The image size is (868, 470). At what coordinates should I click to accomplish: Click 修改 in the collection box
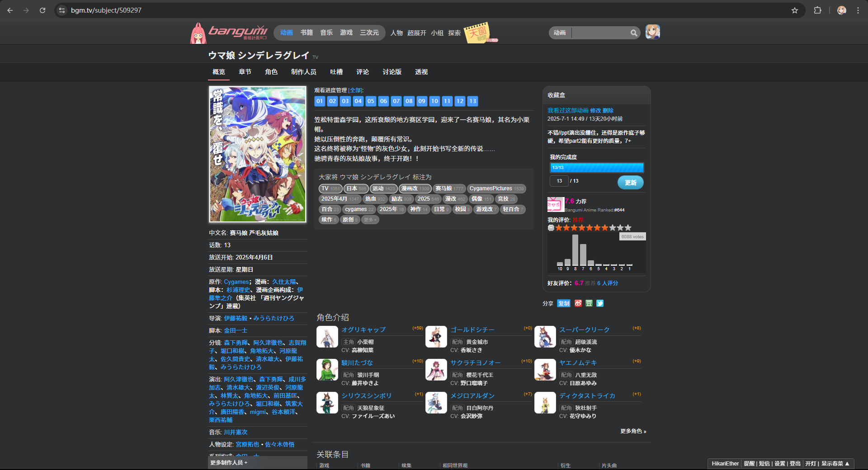(x=595, y=110)
